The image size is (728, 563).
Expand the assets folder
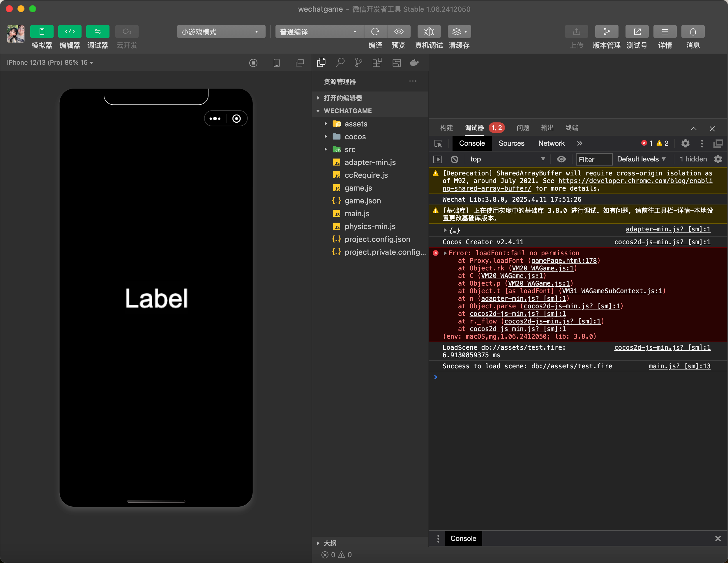pos(356,124)
